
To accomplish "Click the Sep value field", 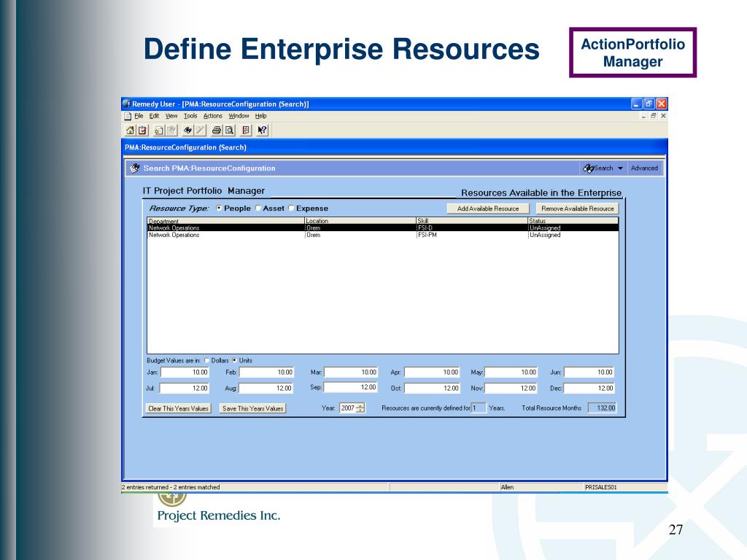I will point(351,387).
